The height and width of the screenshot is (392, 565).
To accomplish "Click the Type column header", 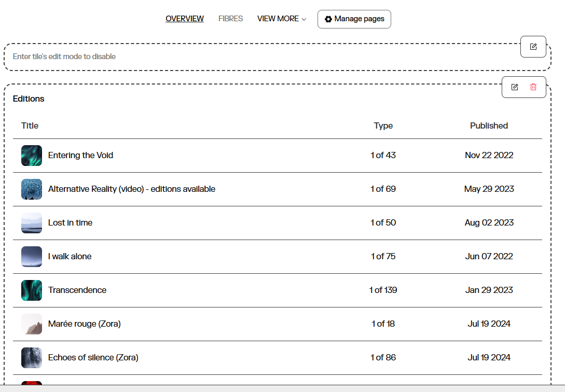I will click(x=383, y=125).
